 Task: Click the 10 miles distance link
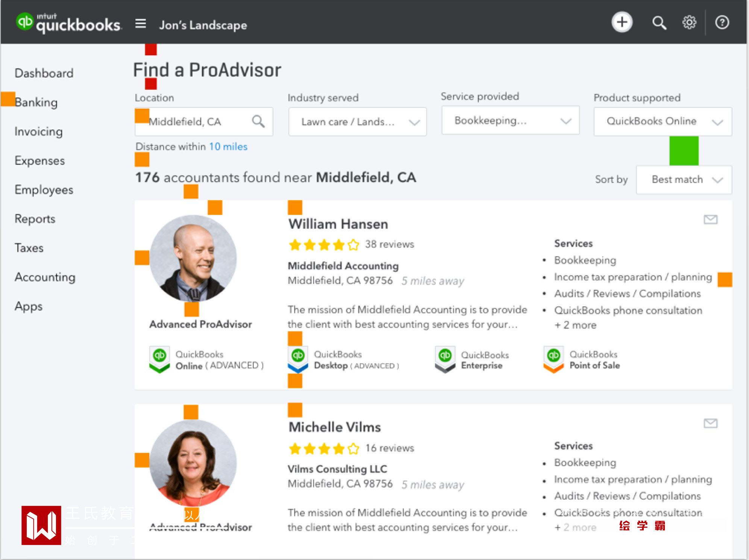(228, 147)
